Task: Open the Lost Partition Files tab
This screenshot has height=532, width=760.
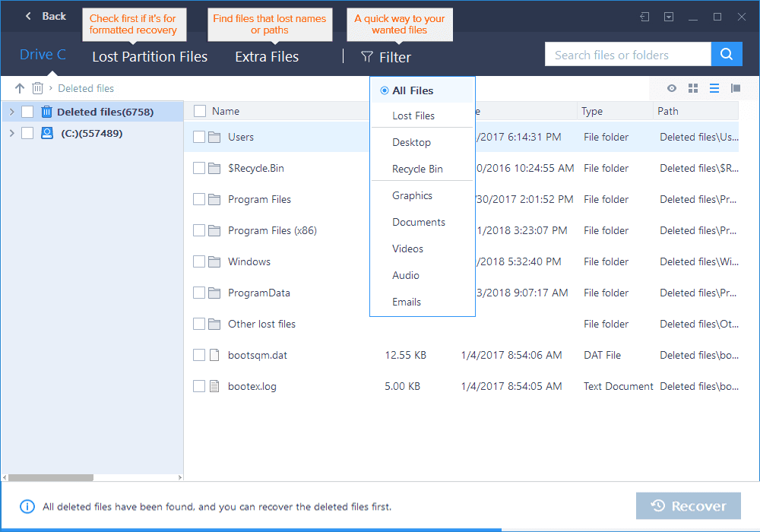Action: click(x=150, y=57)
